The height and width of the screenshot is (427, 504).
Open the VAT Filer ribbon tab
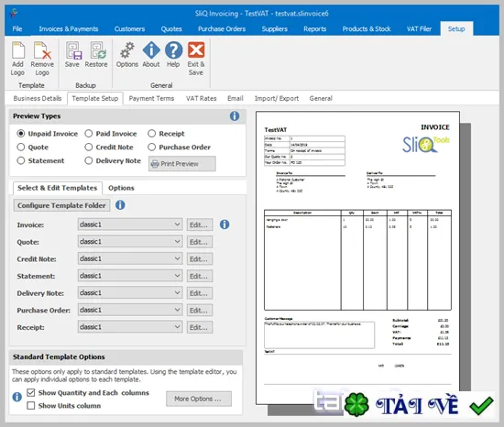click(419, 29)
